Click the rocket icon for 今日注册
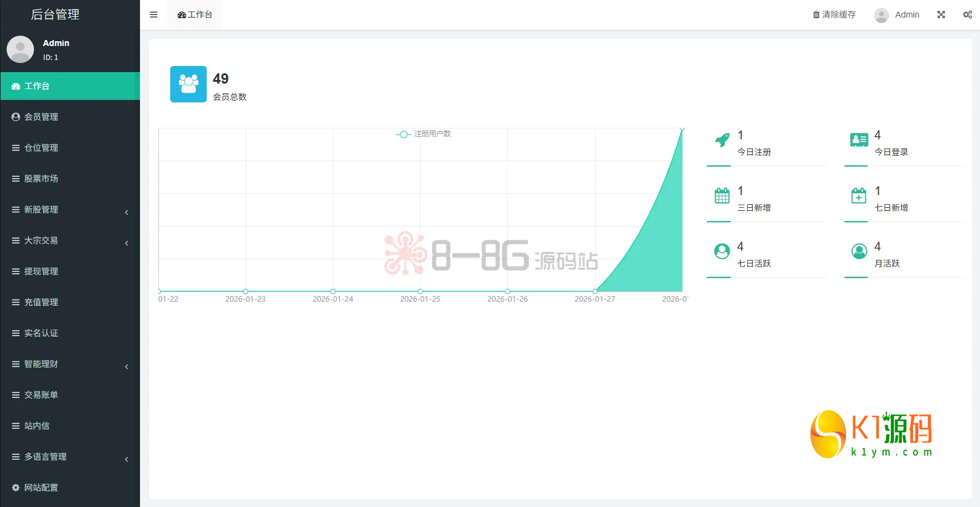Image resolution: width=980 pixels, height=507 pixels. pyautogui.click(x=722, y=140)
